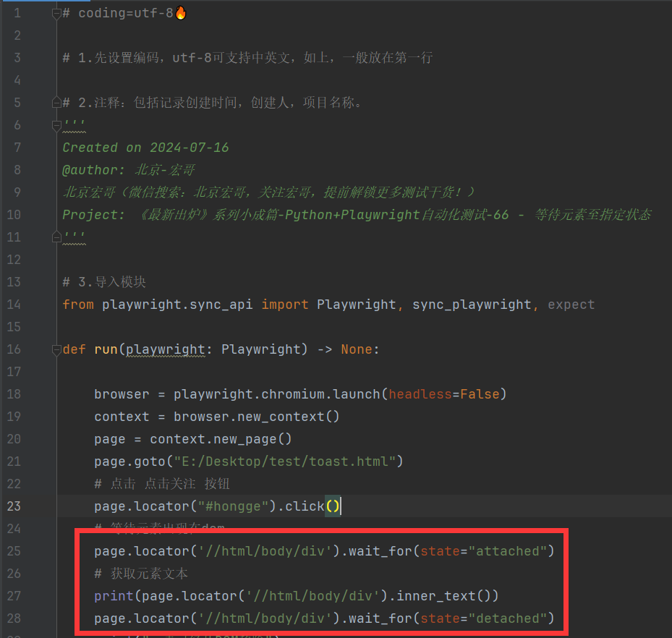Screen dimensions: 672x638
Task: Click the 'None' return annotation
Action: [357, 349]
